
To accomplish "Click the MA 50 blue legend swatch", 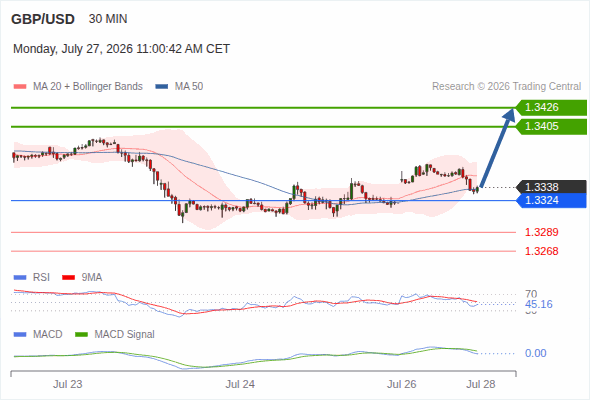I will [x=162, y=87].
